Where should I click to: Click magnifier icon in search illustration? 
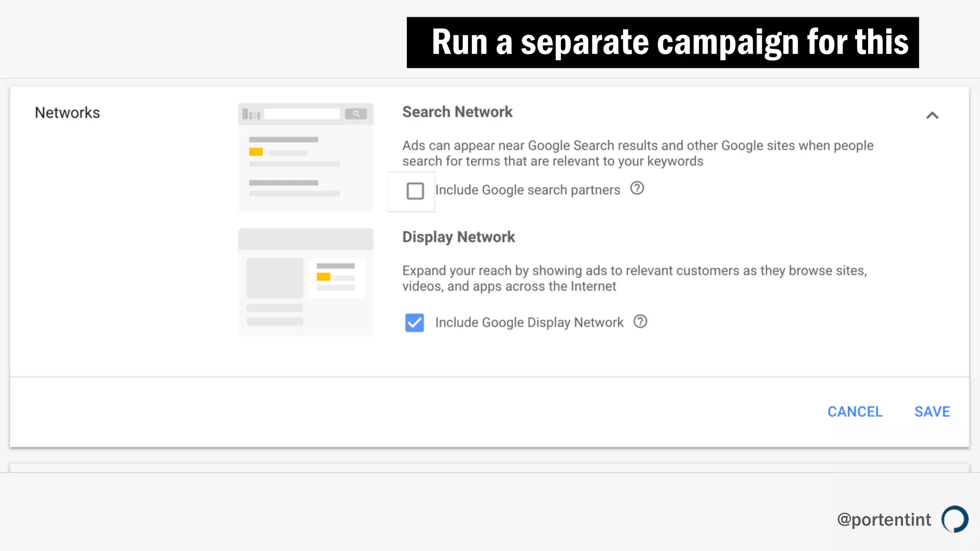(x=356, y=114)
